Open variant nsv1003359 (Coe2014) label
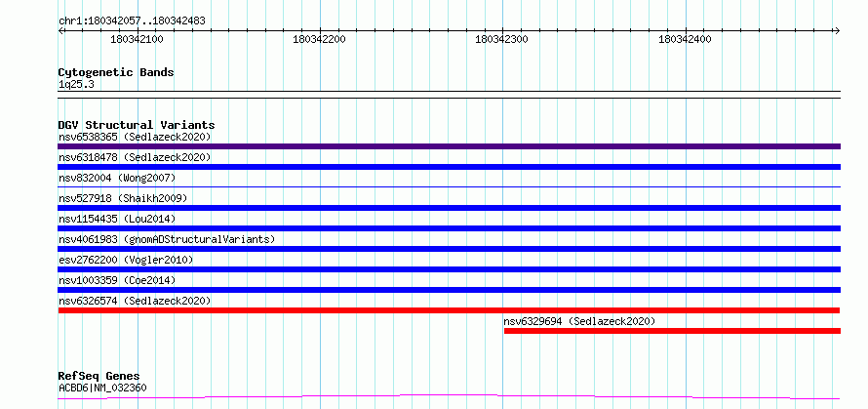The height and width of the screenshot is (409, 868). click(x=117, y=280)
